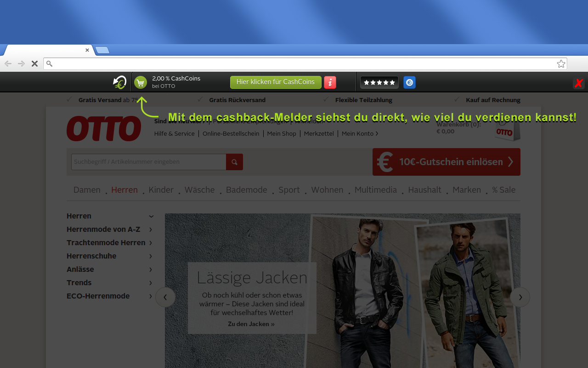Click the Kauf auf Rechnung text
Viewport: 588px width, 368px height.
[493, 100]
